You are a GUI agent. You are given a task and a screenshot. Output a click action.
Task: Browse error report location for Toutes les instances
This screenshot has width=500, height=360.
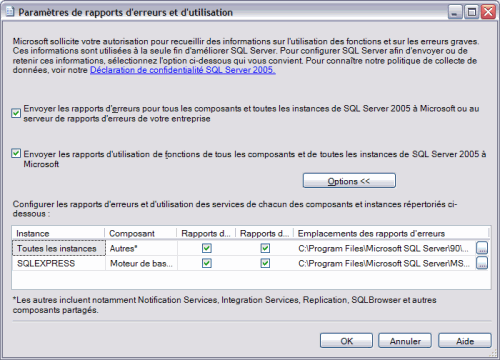click(x=482, y=248)
